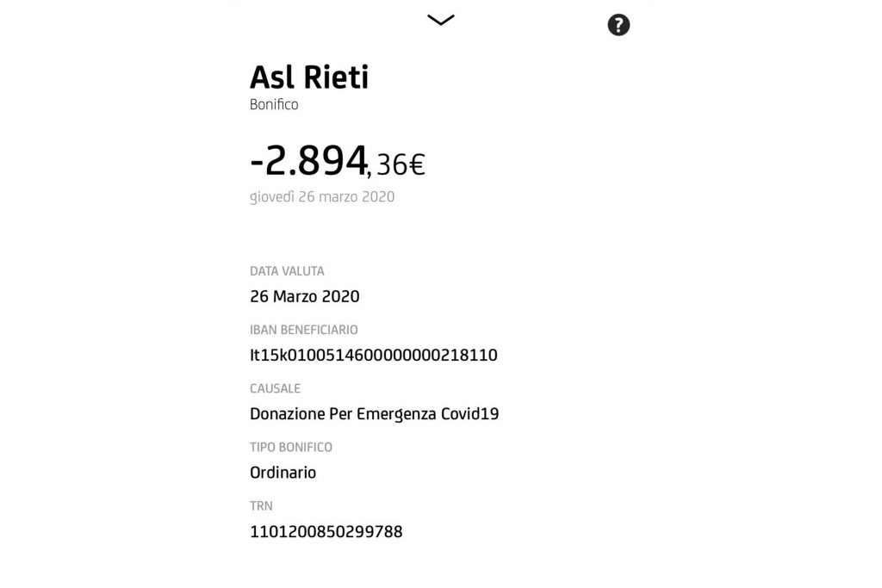882x588 pixels.
Task: Click the Tipo Bonifico field label
Action: [x=290, y=447]
